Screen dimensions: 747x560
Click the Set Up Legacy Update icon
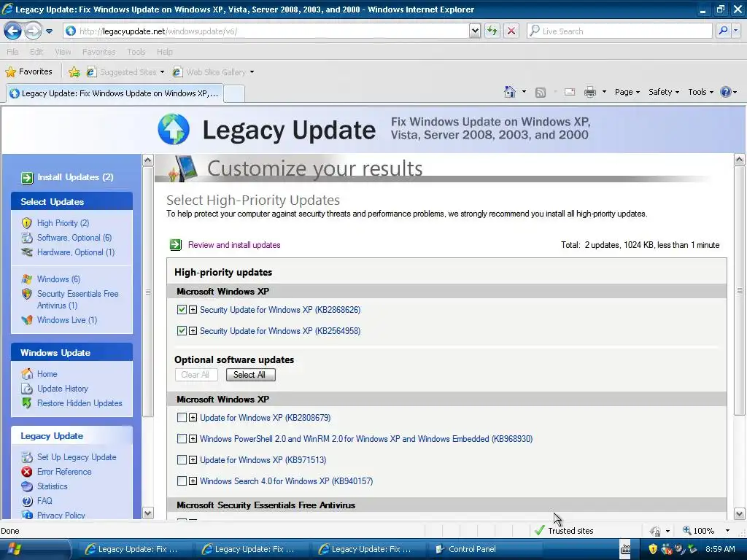[27, 457]
